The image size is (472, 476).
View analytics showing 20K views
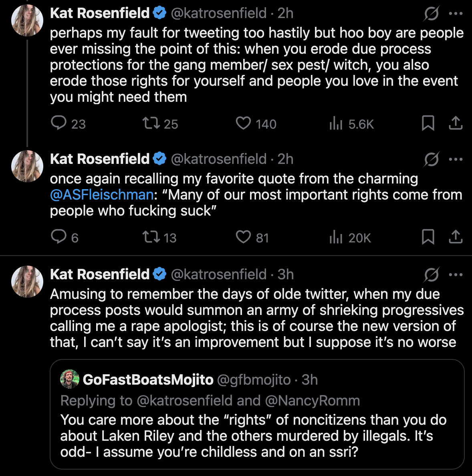tap(336, 238)
